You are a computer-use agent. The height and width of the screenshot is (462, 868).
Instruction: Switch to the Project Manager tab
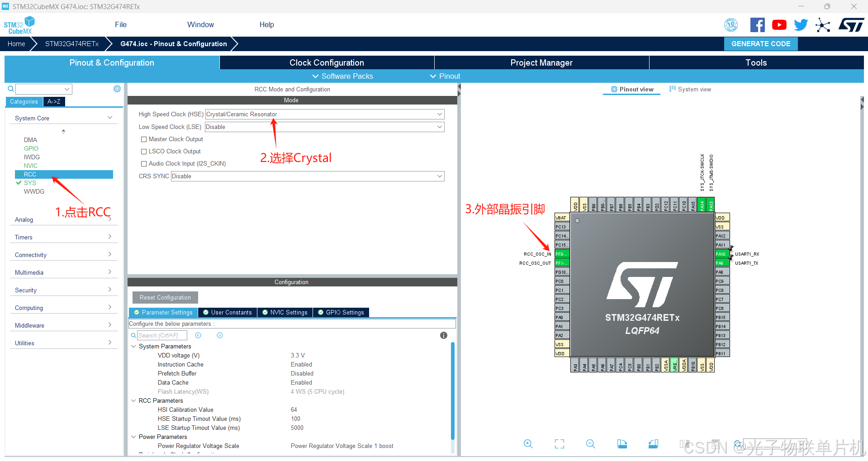pos(541,62)
